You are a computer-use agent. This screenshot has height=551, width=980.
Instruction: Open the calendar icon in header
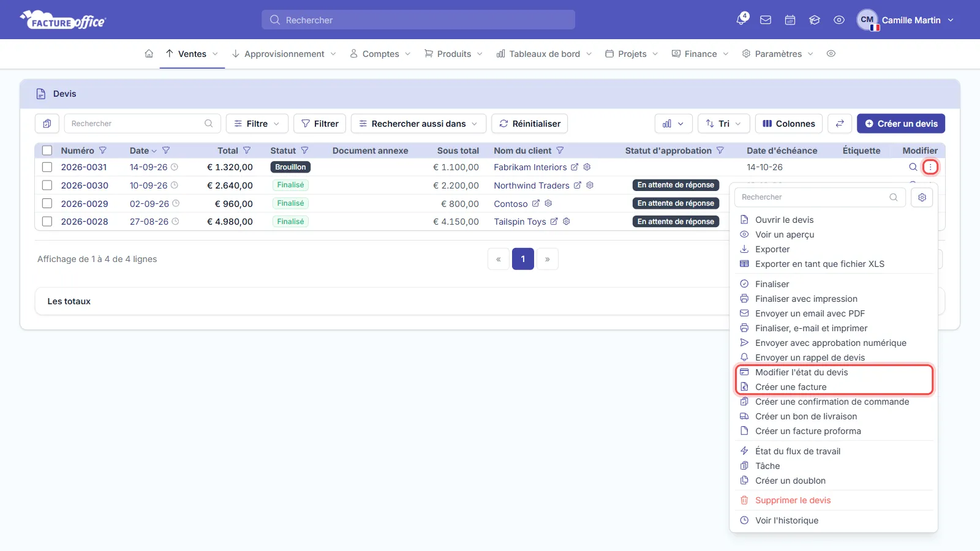click(790, 20)
